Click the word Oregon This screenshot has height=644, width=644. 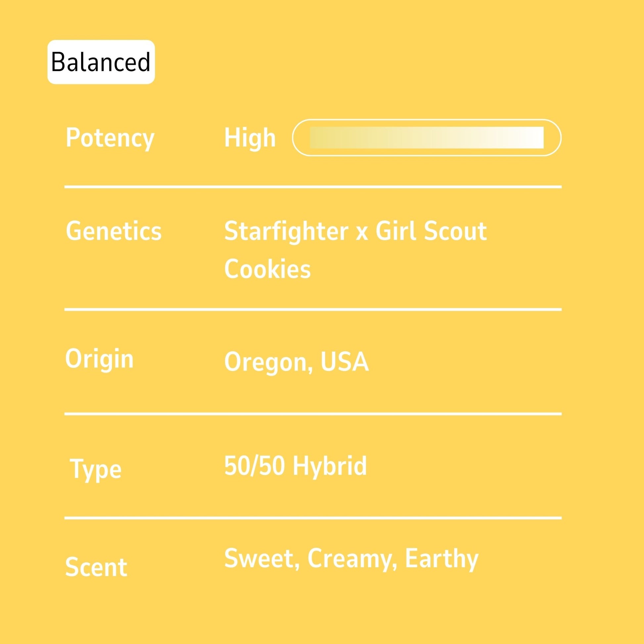(x=268, y=362)
